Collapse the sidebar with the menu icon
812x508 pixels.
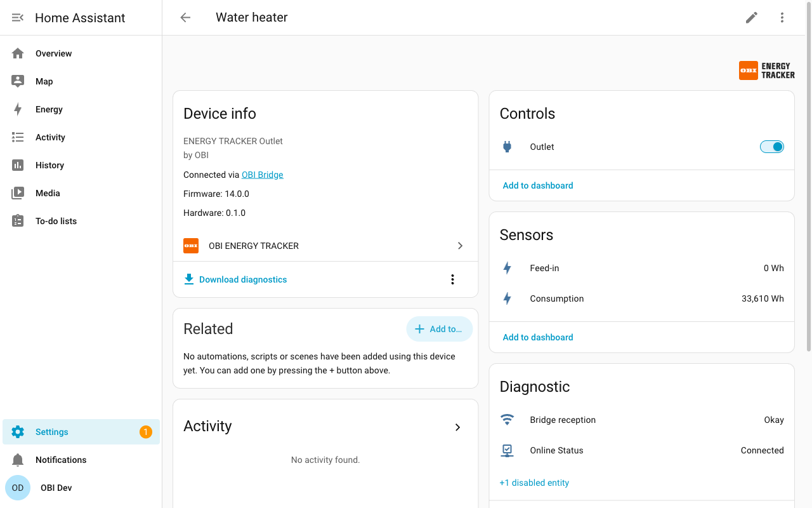pos(18,18)
